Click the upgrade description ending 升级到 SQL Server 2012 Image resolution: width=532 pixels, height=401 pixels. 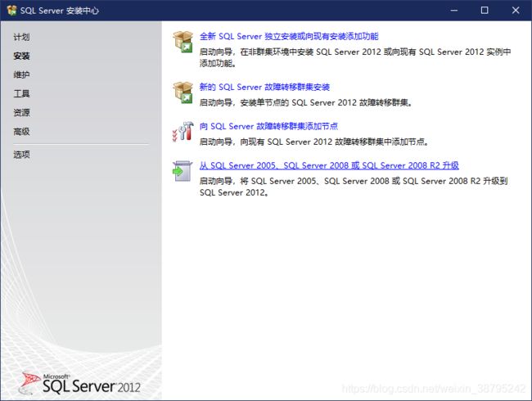point(354,187)
